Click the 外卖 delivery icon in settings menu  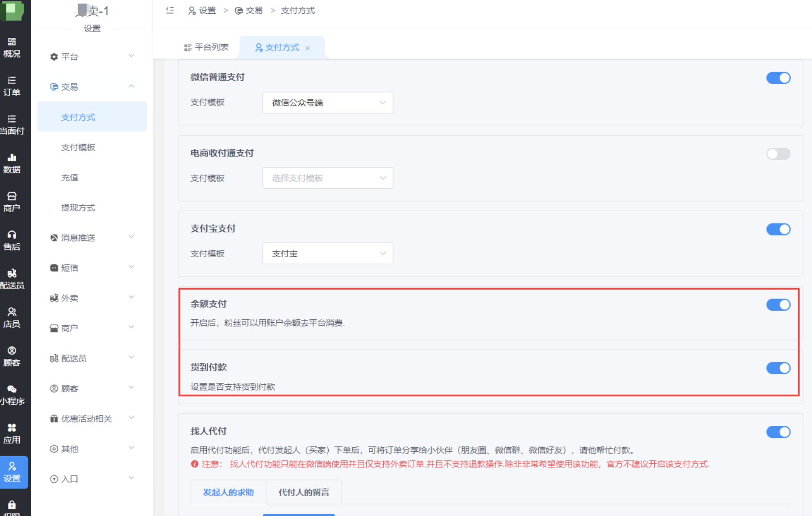pos(54,298)
